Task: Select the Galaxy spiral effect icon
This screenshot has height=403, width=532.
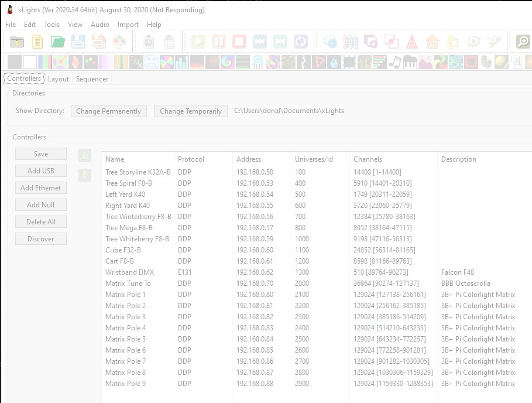Action: click(227, 62)
